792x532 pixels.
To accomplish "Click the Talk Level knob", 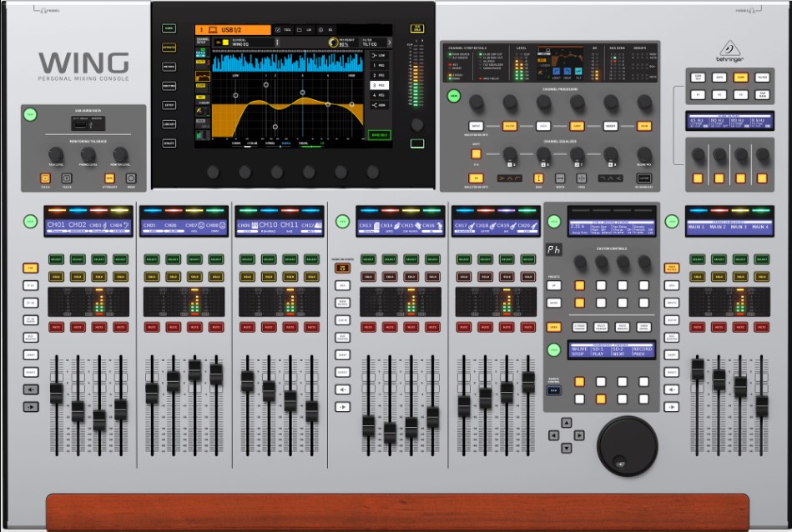I will 56,154.
